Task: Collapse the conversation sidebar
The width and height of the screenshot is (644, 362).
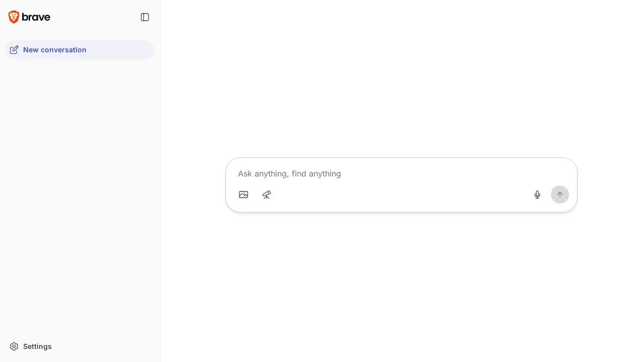Action: (x=145, y=17)
